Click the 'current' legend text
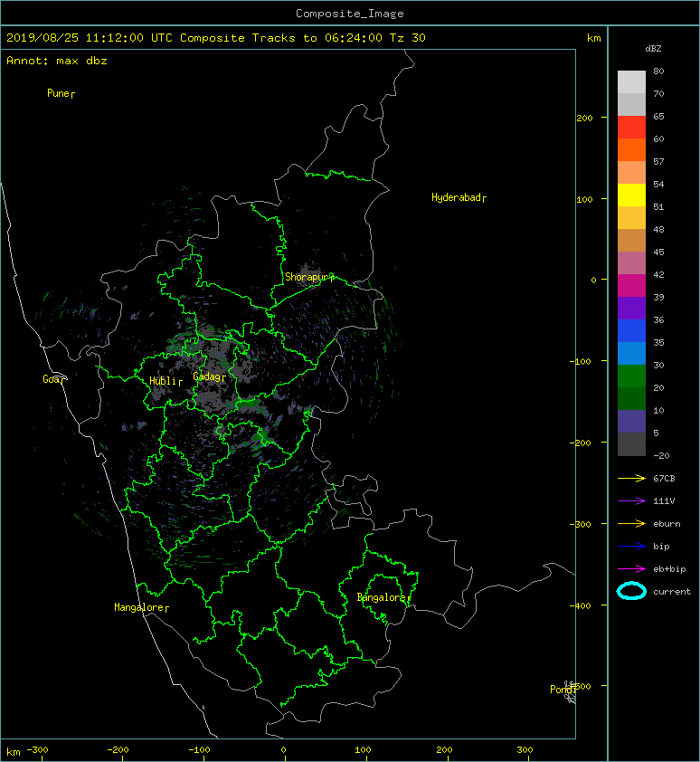700x762 pixels. (x=672, y=592)
